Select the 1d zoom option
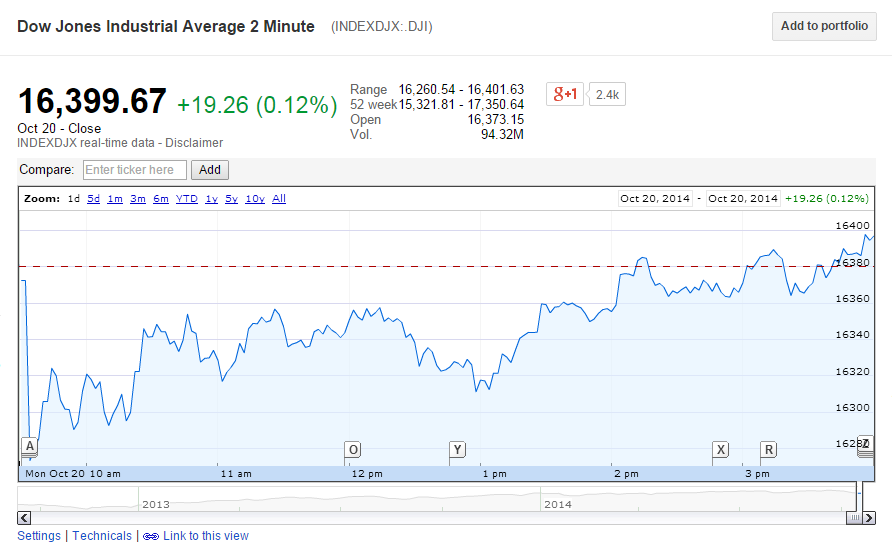 pyautogui.click(x=74, y=199)
